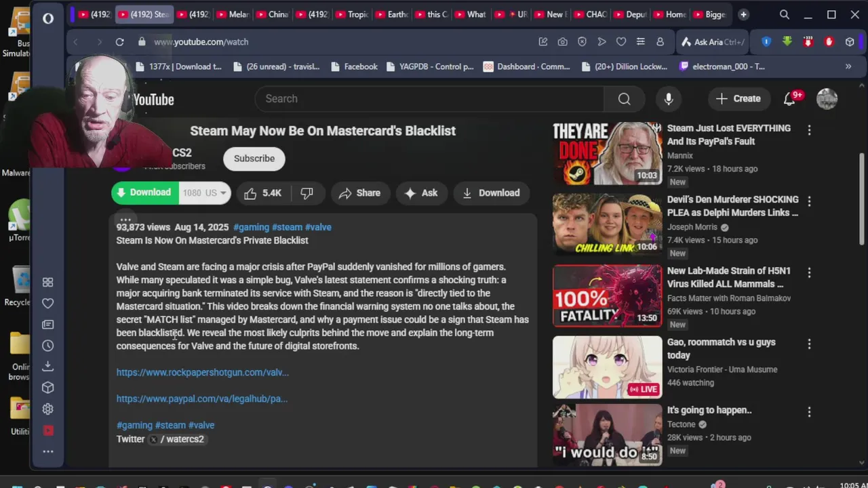The height and width of the screenshot is (488, 868).
Task: Click the YouTube search magnifier button
Action: click(624, 99)
